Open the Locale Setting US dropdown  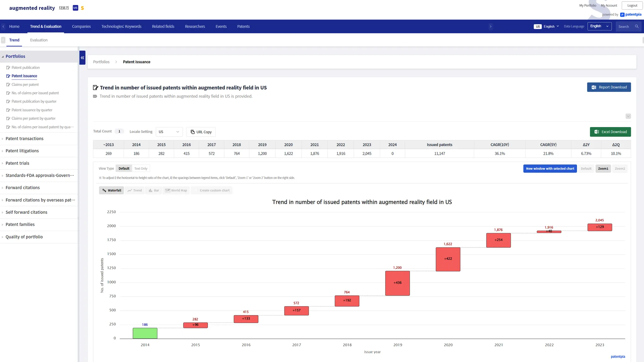(x=169, y=132)
